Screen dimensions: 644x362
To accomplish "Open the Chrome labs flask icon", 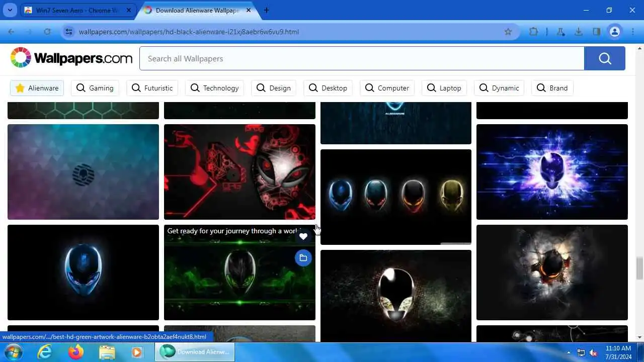I will click(x=560, y=32).
